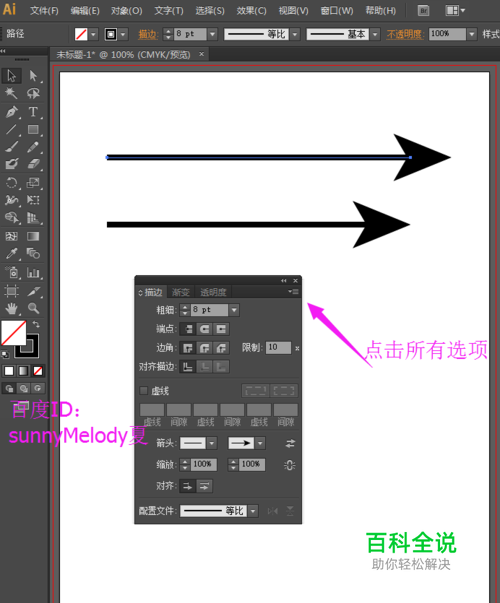This screenshot has width=500, height=603.
Task: Select the Width tool
Action: (x=12, y=200)
